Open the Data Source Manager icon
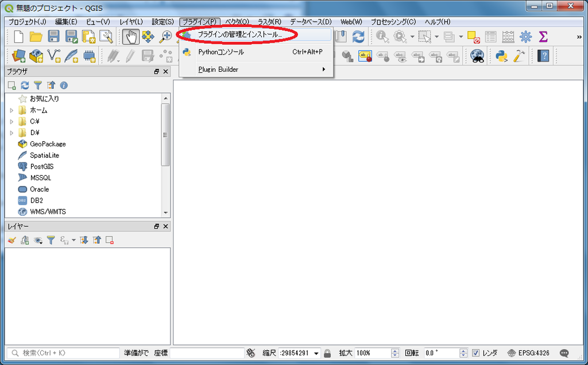 click(18, 56)
